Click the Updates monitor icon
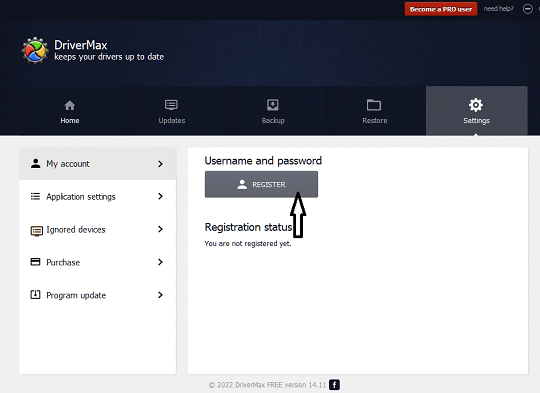 point(171,105)
